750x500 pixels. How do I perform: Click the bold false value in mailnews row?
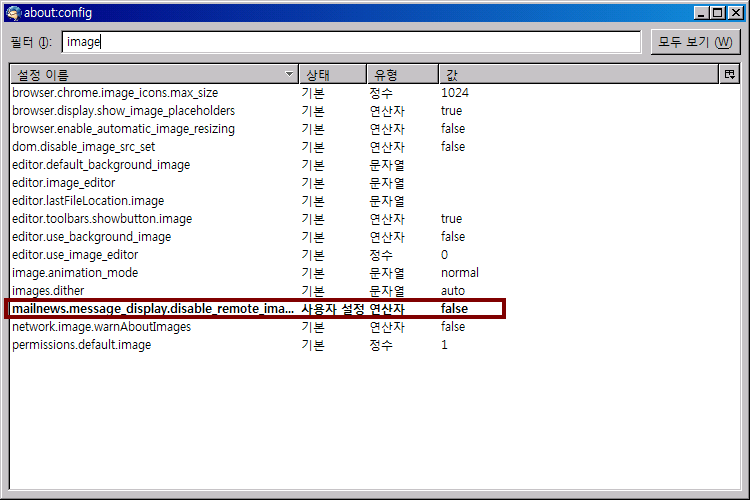point(454,309)
